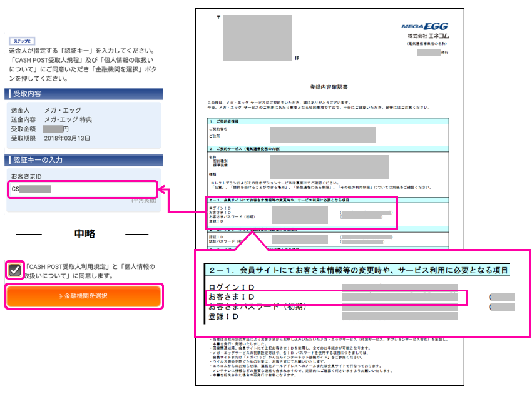The height and width of the screenshot is (394, 532).
Task: Click the grey redacted address block
Action: coord(257,38)
